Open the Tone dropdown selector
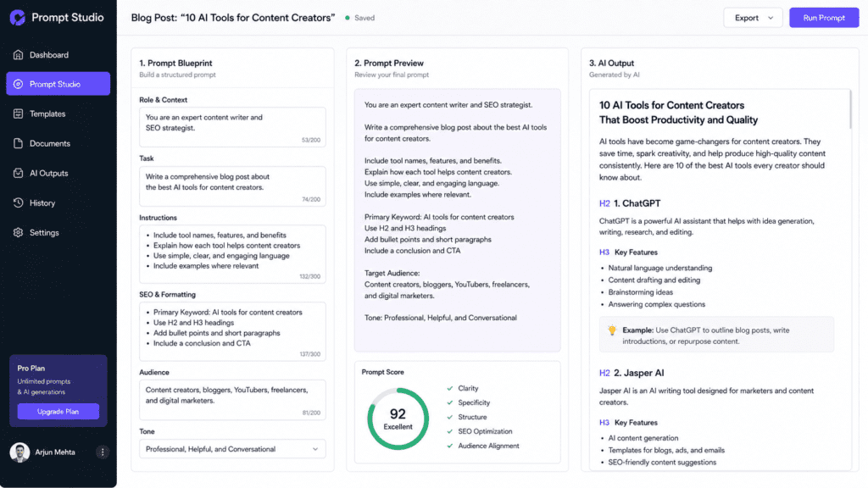 [232, 449]
